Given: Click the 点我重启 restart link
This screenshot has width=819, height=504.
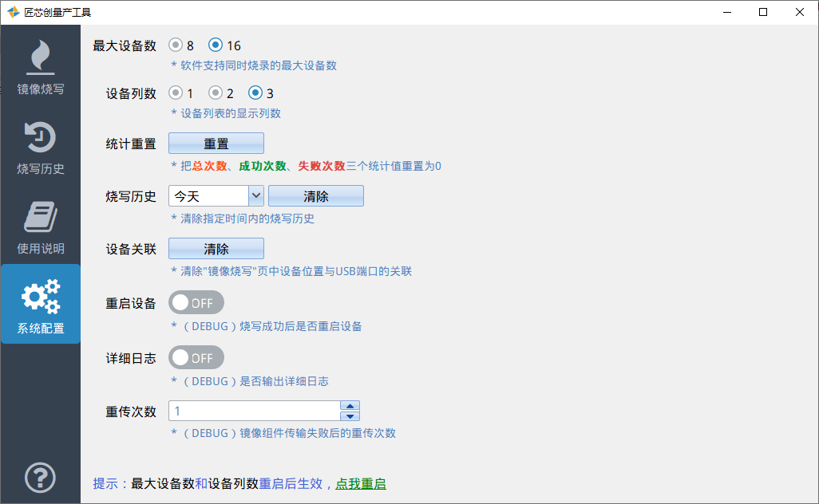Looking at the screenshot, I should click(360, 483).
